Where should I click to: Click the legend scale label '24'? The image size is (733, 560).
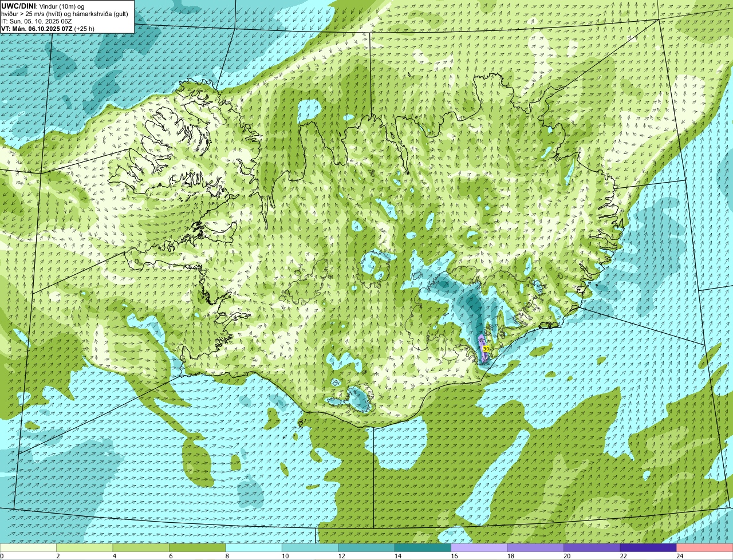(x=680, y=556)
